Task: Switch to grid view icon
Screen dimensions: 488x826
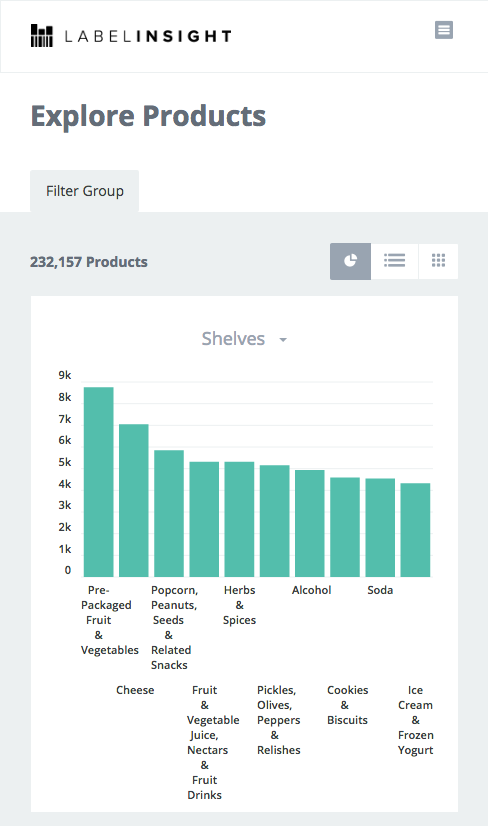Action: tap(438, 261)
